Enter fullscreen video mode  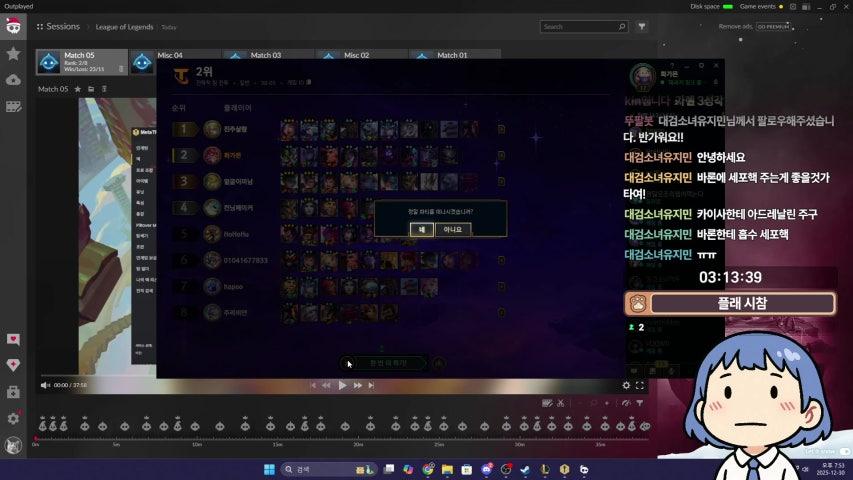pyautogui.click(x=640, y=385)
